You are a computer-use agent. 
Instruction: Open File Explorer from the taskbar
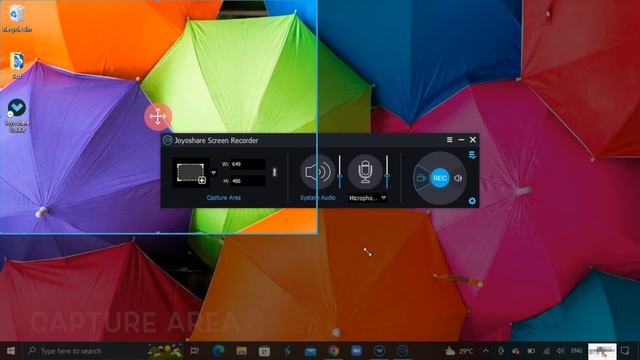tap(241, 351)
